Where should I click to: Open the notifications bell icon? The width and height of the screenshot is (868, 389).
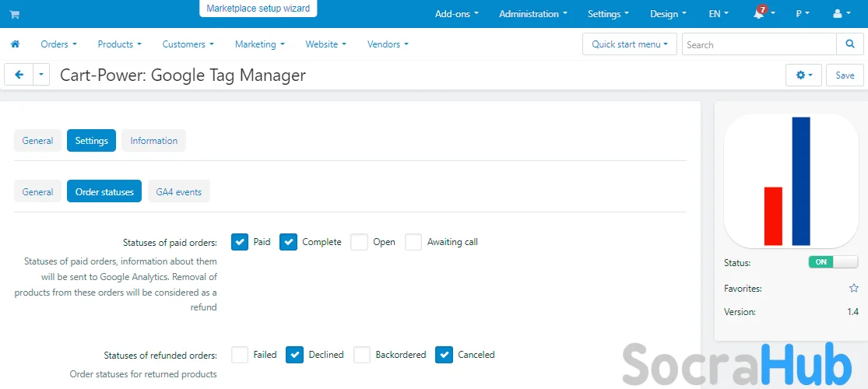click(x=759, y=14)
